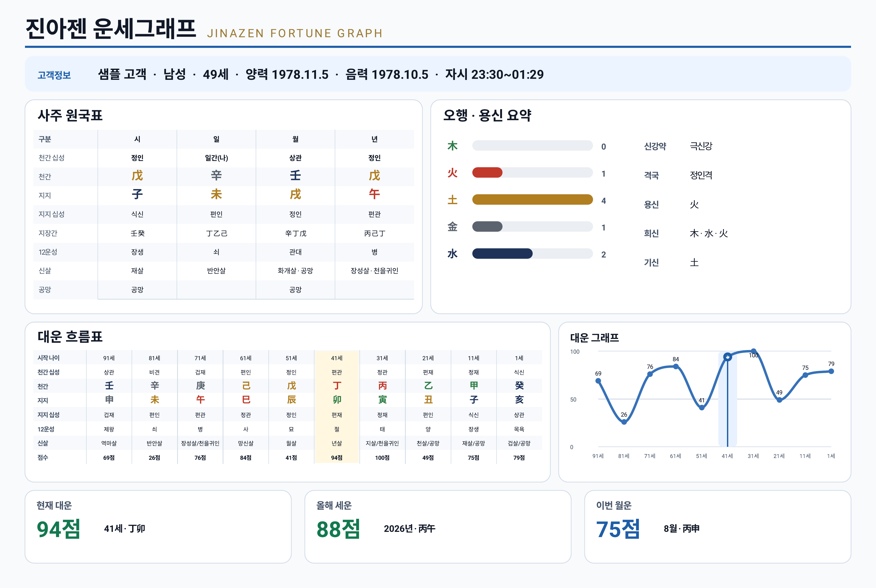Screen dimensions: 876x588
Task: Click the 71세 label on graph axis
Action: pyautogui.click(x=649, y=456)
